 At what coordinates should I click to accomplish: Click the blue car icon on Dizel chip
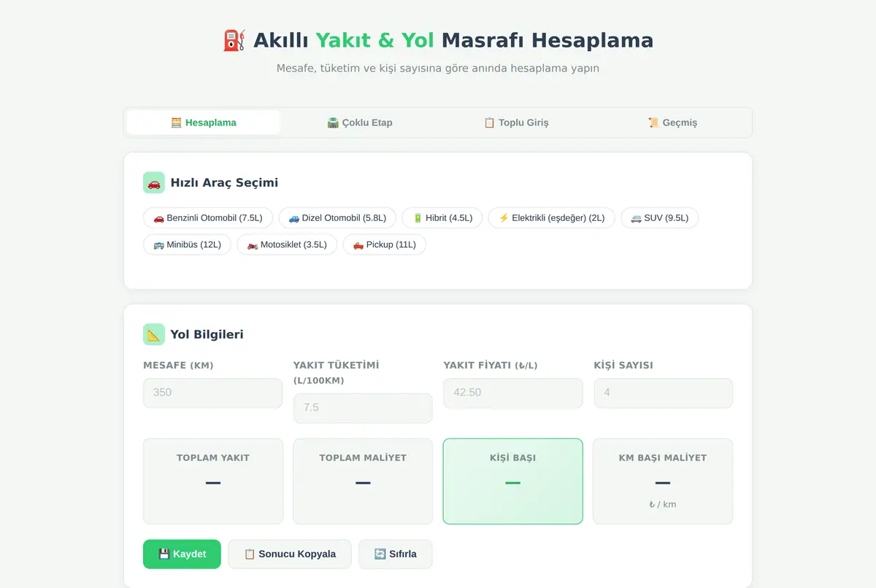[293, 218]
